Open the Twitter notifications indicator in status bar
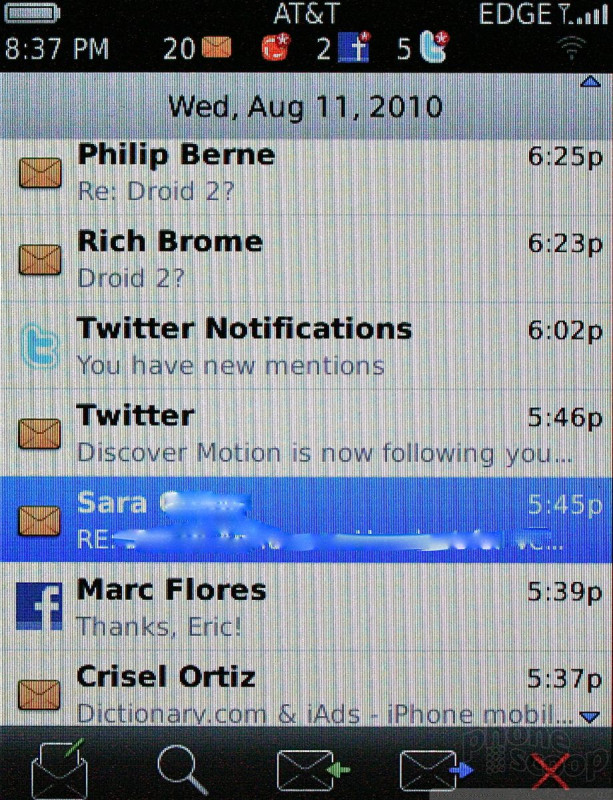The height and width of the screenshot is (800, 613). [x=434, y=47]
